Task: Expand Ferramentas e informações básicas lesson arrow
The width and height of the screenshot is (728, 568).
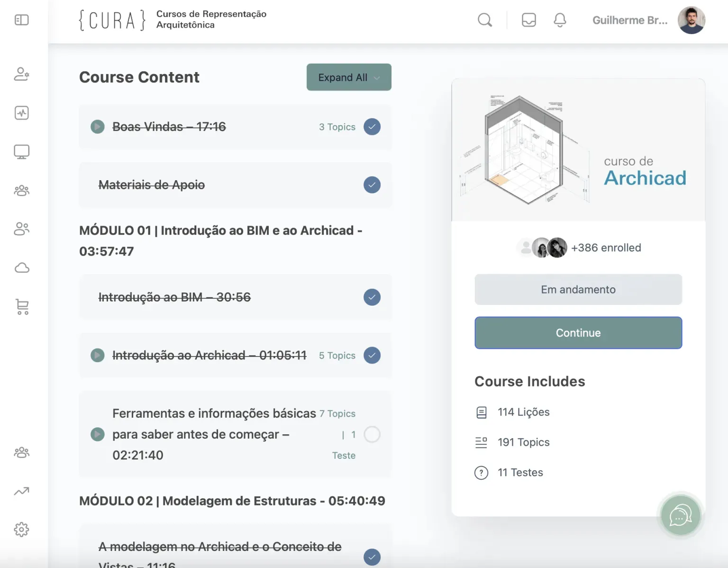Action: pyautogui.click(x=98, y=434)
